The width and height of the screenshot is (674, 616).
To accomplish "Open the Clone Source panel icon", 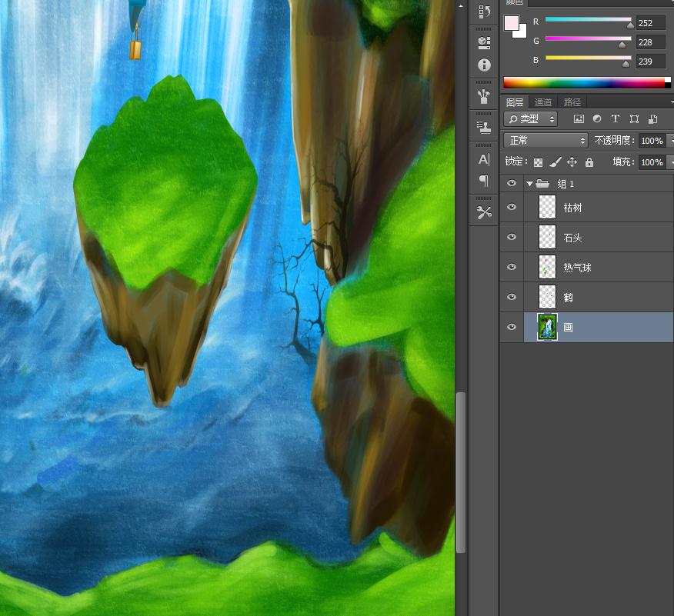I will [484, 128].
